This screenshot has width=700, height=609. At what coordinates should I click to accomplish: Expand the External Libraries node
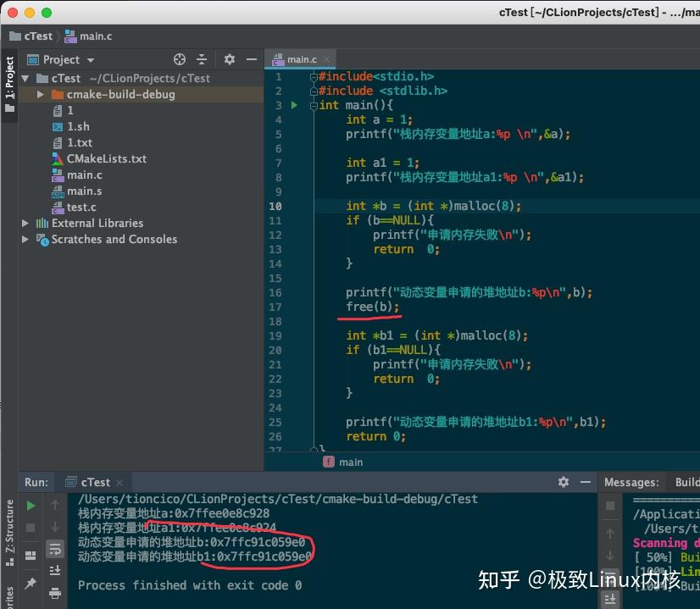[25, 223]
